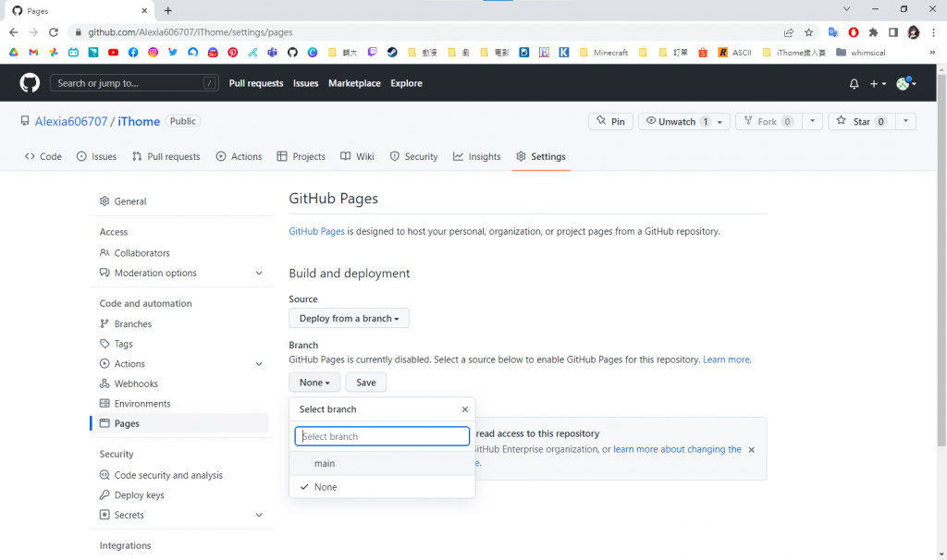
Task: Toggle the browser side panel
Action: click(x=893, y=32)
